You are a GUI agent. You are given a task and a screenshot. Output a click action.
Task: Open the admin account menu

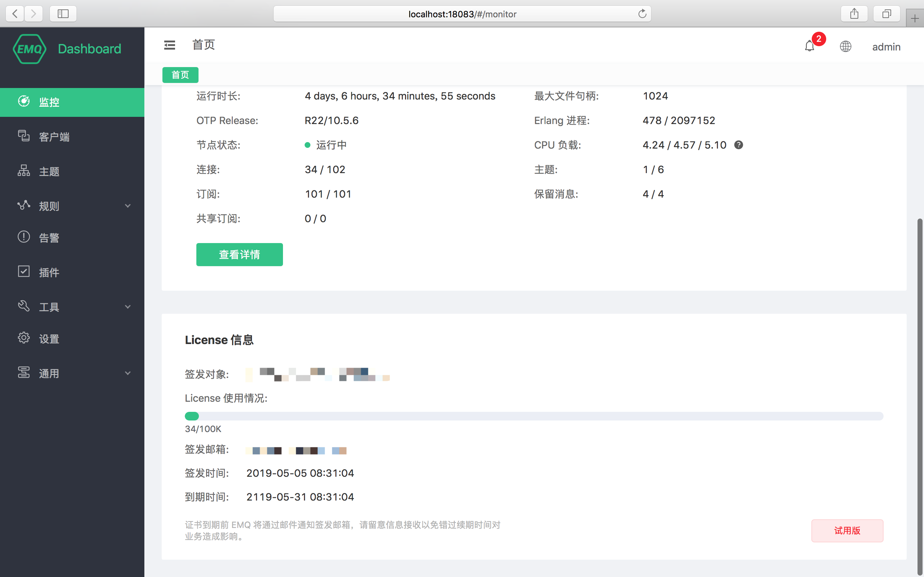pyautogui.click(x=886, y=47)
